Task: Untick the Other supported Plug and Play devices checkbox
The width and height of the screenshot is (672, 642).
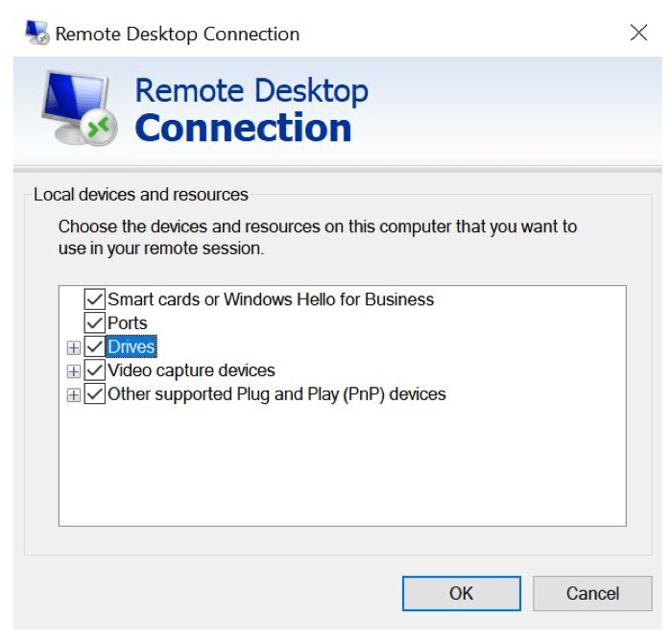Action: pos(94,393)
